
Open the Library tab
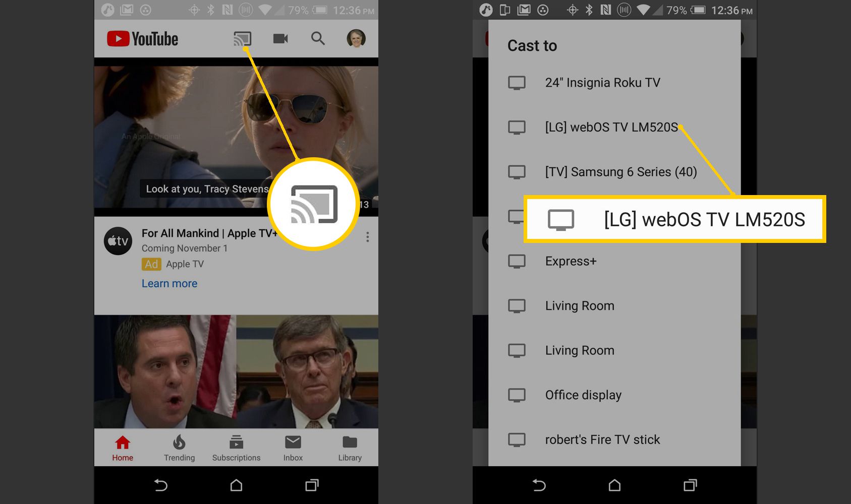[x=350, y=449]
